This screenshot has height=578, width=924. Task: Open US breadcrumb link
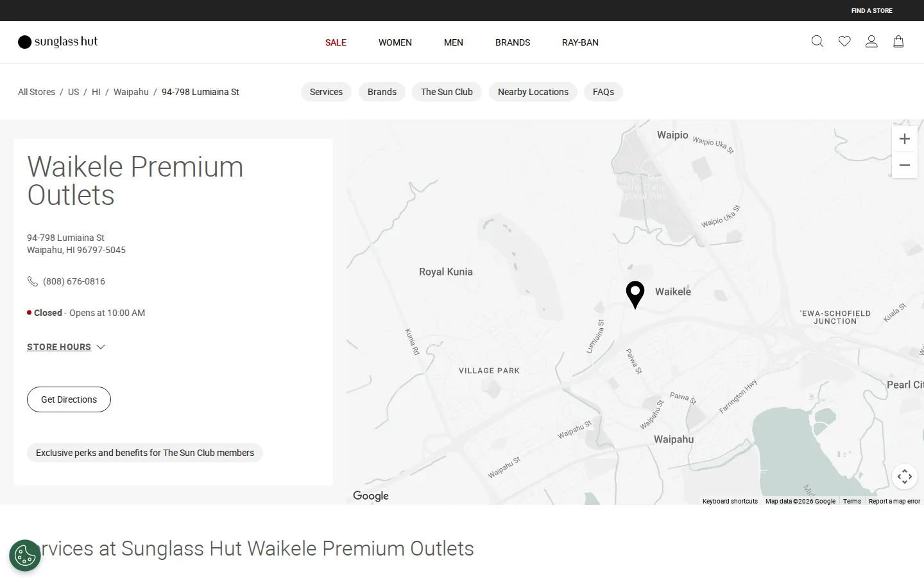(74, 92)
